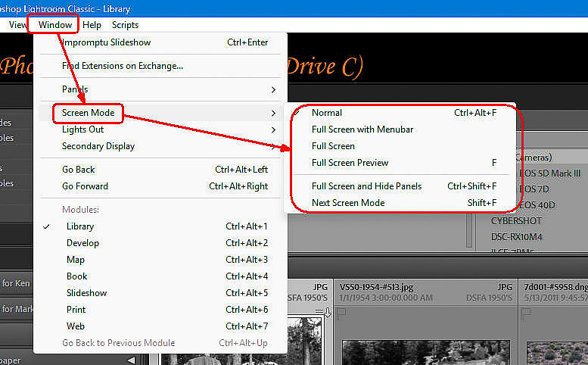Screen dimensions: 588x365
Task: Select Normal screen mode
Action: 400,113
